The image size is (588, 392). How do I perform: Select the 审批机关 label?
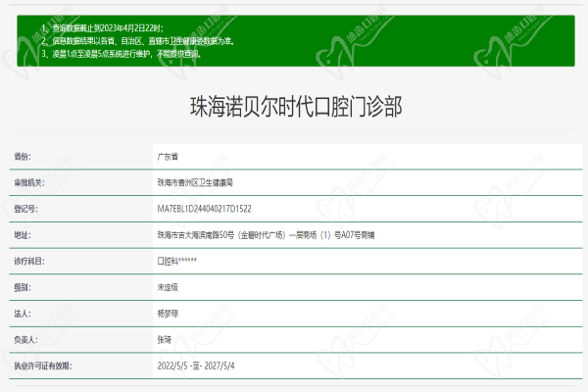pos(29,182)
